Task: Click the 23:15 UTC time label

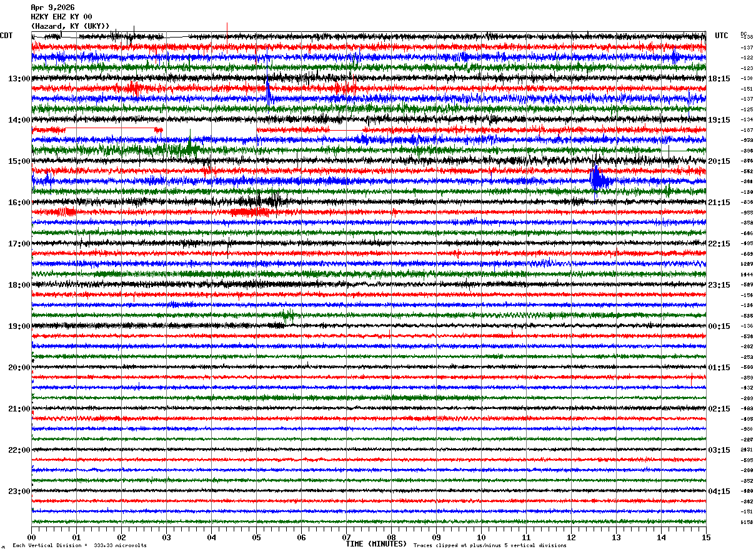Action: [x=719, y=285]
